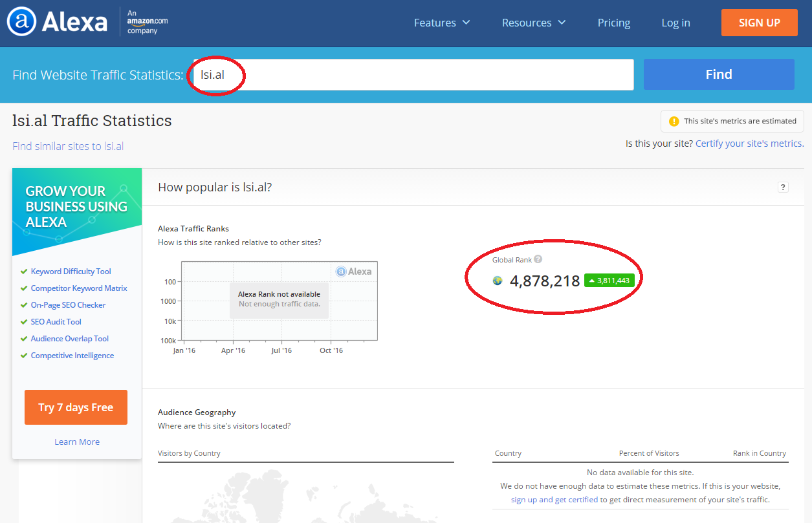Click the Global Rank help question icon
Image resolution: width=812 pixels, height=523 pixels.
pyautogui.click(x=538, y=259)
